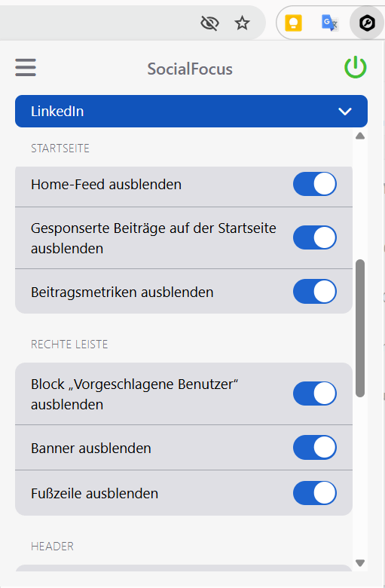Open the SocialFocus hamburger menu
Viewport: 385px width, 588px height.
26,68
